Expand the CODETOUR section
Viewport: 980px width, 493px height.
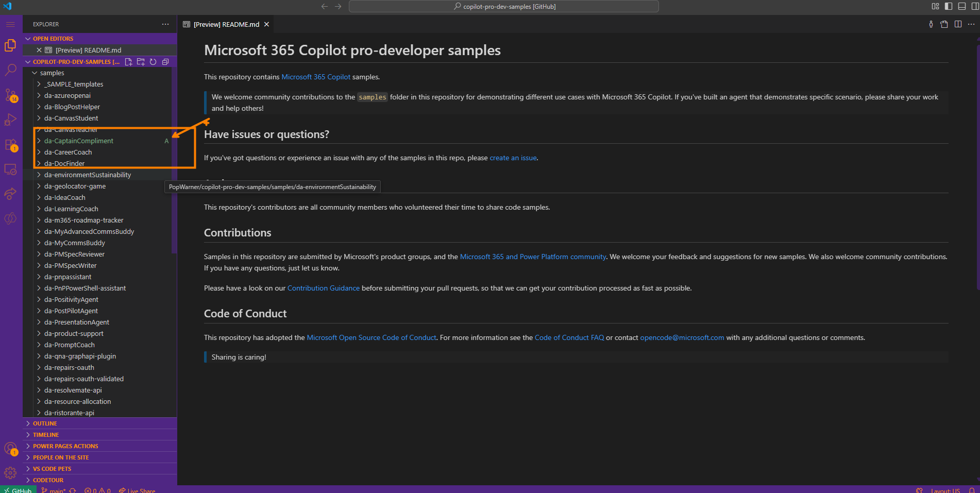tap(99, 480)
